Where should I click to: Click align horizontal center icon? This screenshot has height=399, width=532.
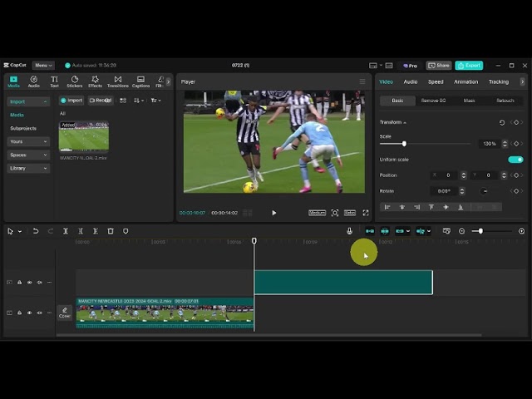pos(402,207)
